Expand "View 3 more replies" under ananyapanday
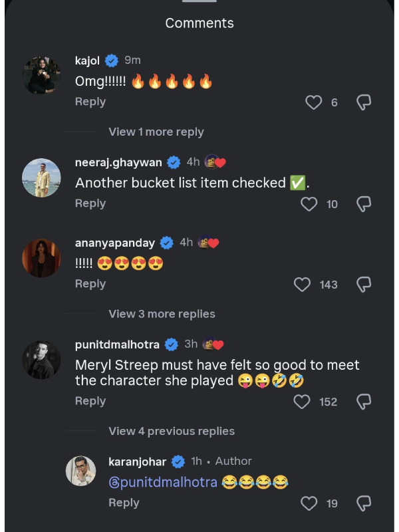399x532 pixels. coord(162,314)
